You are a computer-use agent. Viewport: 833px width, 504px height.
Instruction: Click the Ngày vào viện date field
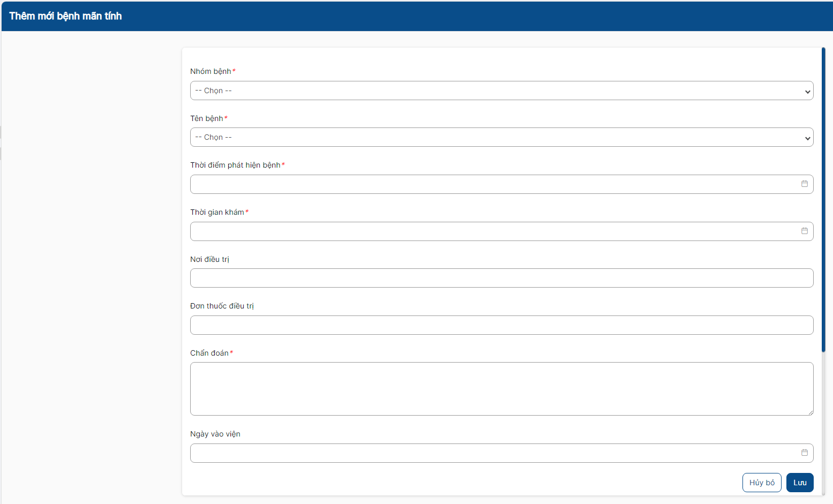pyautogui.click(x=501, y=453)
